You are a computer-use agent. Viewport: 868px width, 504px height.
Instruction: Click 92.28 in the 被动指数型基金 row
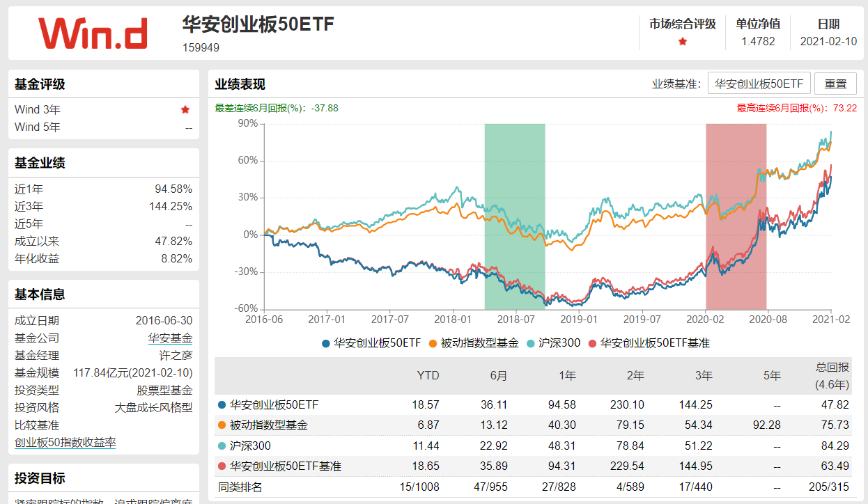pyautogui.click(x=768, y=425)
